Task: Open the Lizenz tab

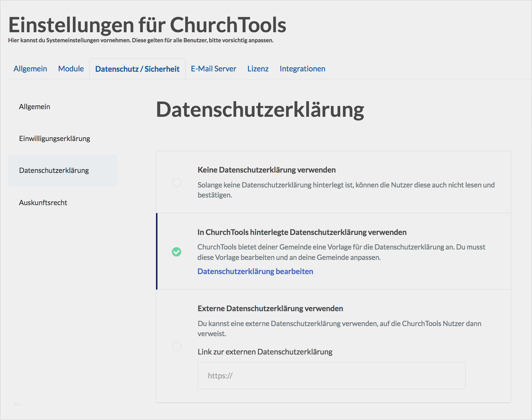Action: (x=258, y=69)
